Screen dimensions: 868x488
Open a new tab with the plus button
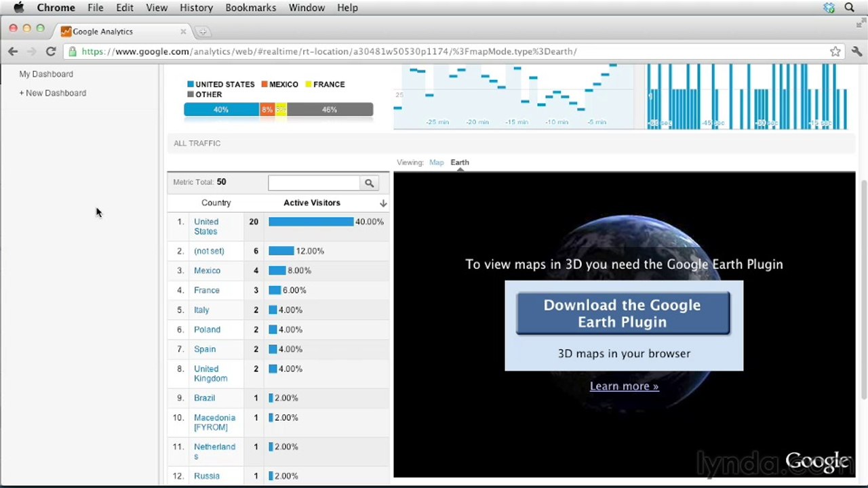pyautogui.click(x=202, y=31)
